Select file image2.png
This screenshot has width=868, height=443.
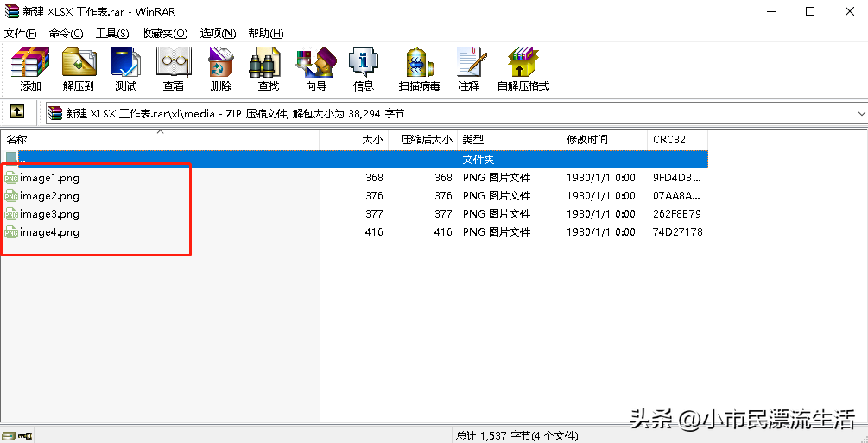click(50, 195)
